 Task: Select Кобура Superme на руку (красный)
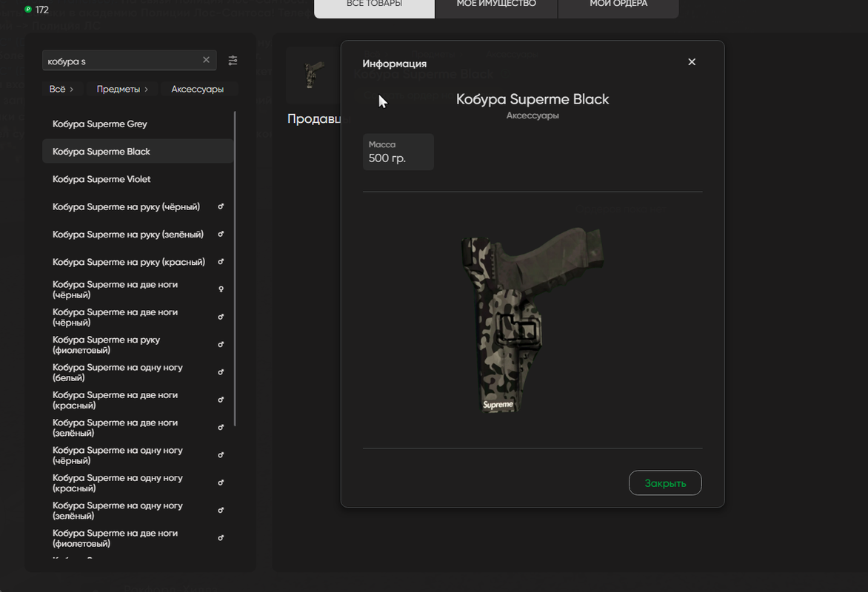(x=137, y=262)
